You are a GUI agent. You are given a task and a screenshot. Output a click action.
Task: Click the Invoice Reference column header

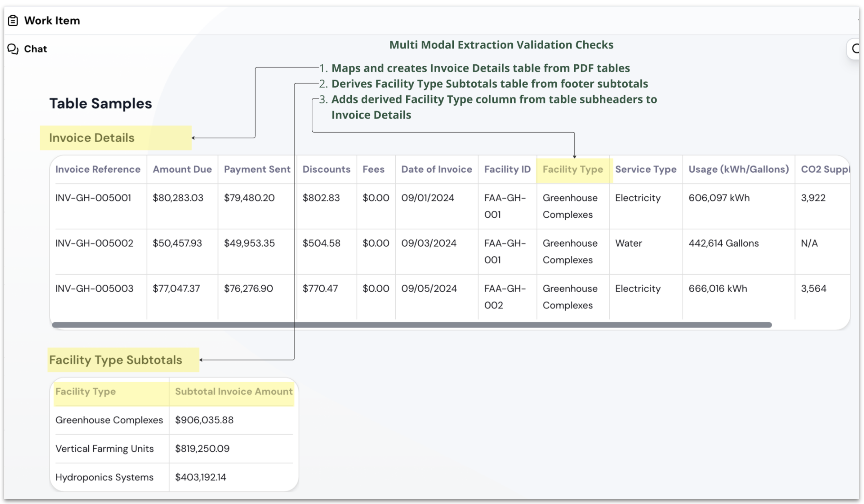pos(98,169)
